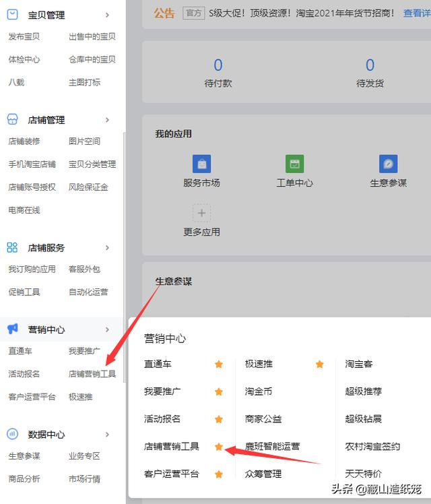Select 众筹管理 in the popup
This screenshot has width=431, height=504.
263,474
